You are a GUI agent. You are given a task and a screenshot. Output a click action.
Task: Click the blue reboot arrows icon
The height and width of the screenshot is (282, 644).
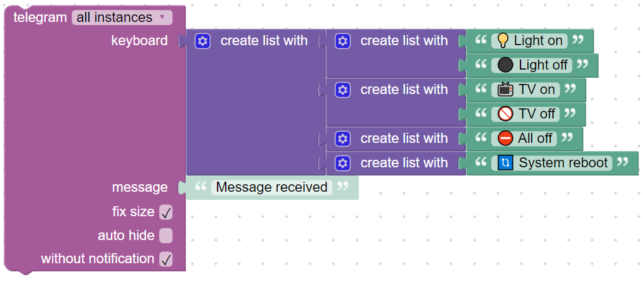pyautogui.click(x=505, y=163)
